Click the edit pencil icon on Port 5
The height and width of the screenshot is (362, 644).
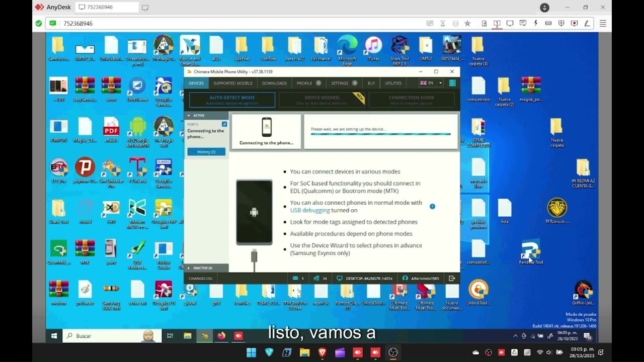[x=224, y=124]
